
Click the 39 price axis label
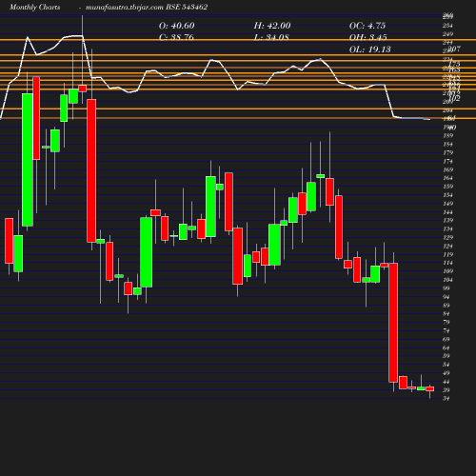[446, 390]
